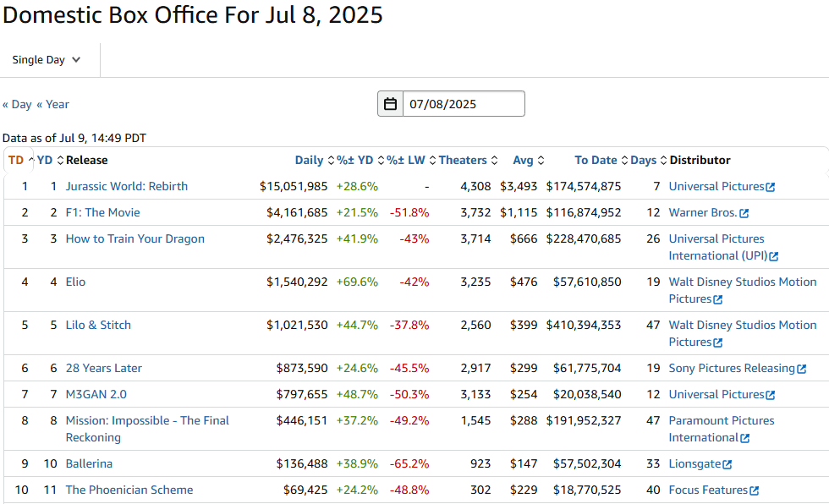
Task: Open Paramount Pictures International distributor link
Action: [x=721, y=429]
